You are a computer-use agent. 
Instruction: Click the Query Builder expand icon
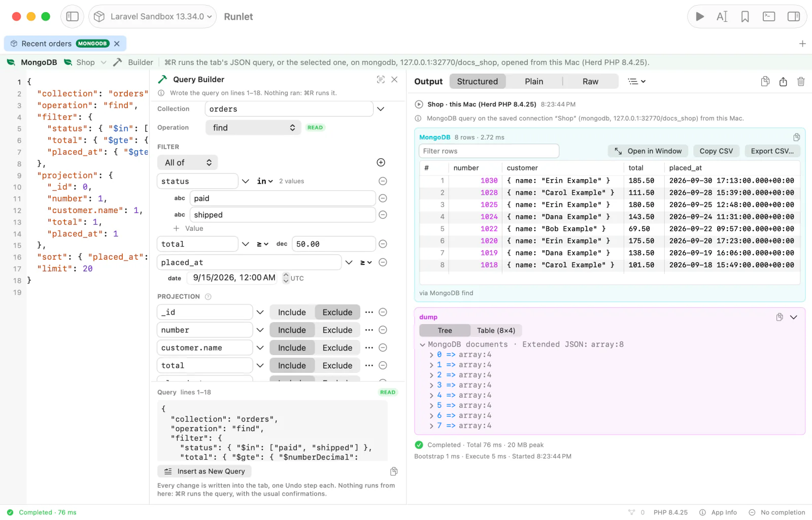click(381, 80)
